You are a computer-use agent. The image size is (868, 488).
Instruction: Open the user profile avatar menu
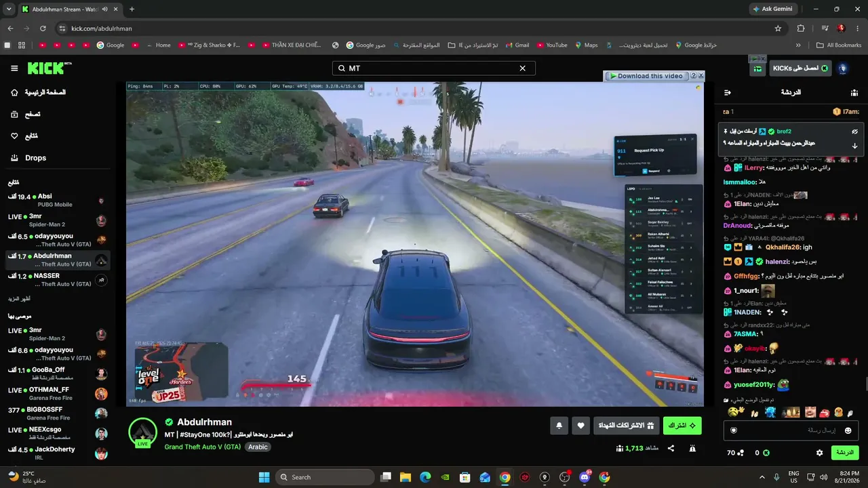click(843, 68)
